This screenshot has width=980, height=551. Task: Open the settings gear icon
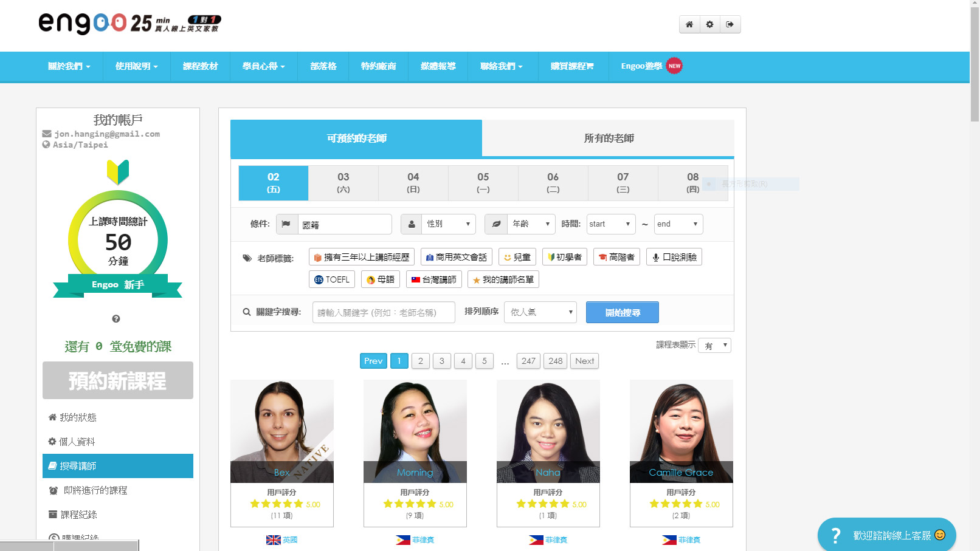pos(709,24)
